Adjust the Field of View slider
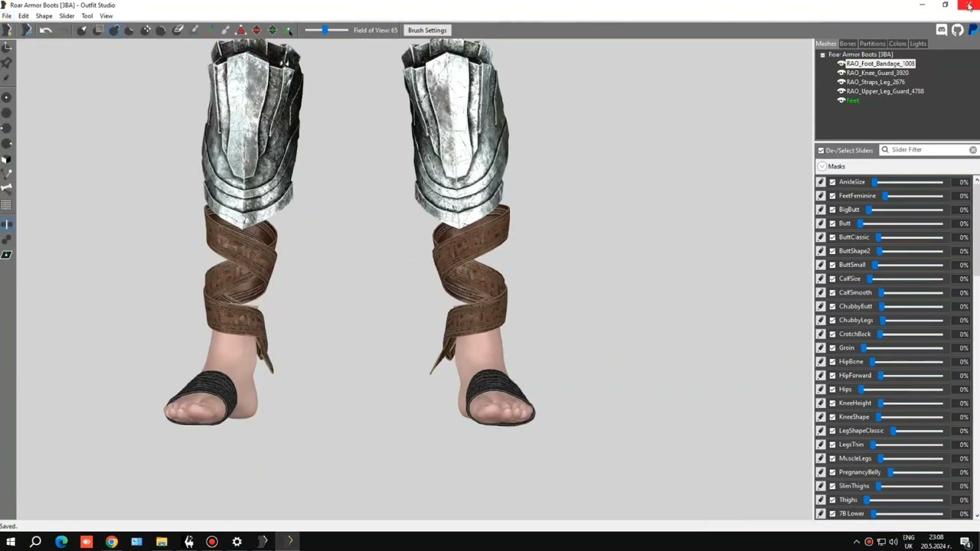 (325, 31)
